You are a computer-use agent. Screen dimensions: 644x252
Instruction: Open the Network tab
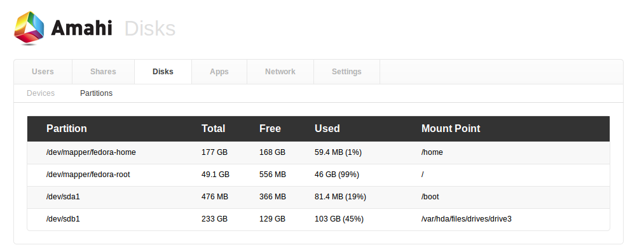[280, 72]
